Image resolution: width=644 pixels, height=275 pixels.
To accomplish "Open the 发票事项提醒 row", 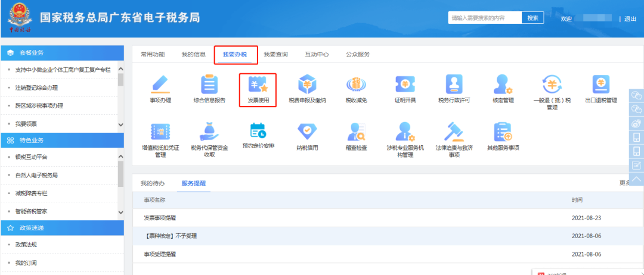I will click(x=388, y=218).
